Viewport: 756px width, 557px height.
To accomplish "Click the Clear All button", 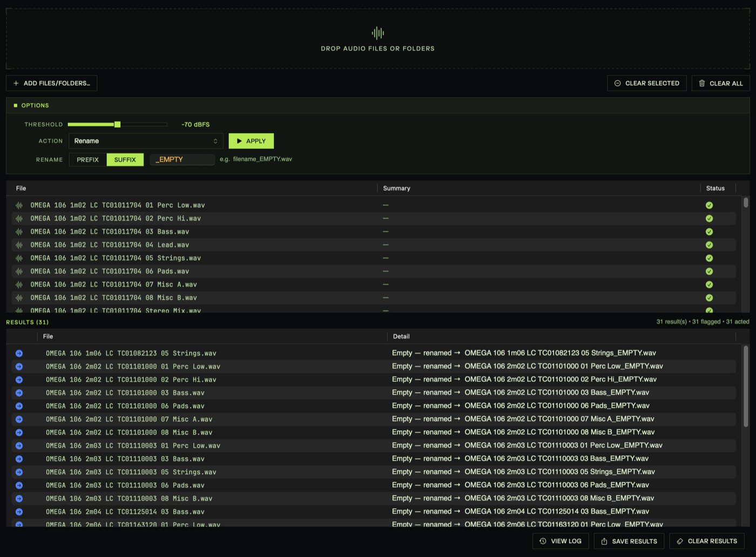I will point(721,83).
